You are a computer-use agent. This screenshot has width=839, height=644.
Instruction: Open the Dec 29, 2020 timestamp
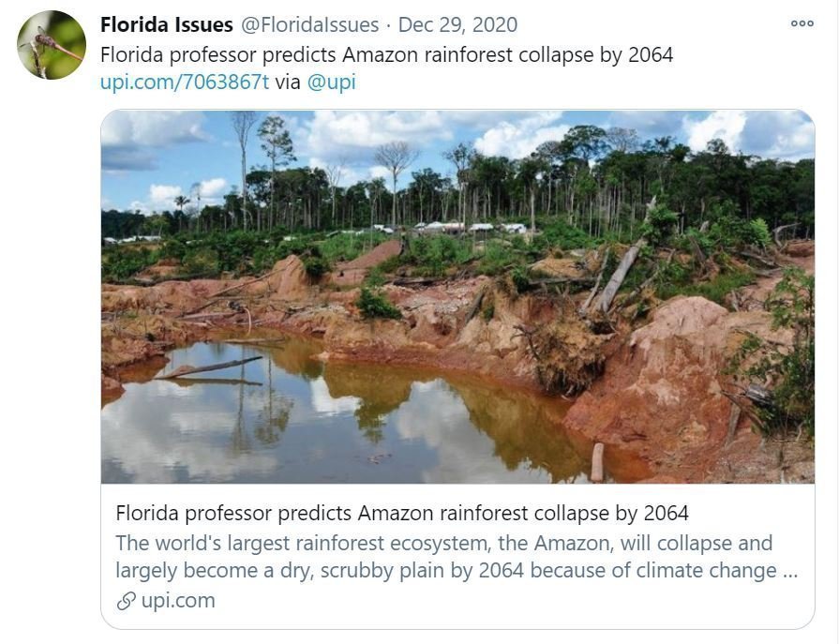click(458, 24)
